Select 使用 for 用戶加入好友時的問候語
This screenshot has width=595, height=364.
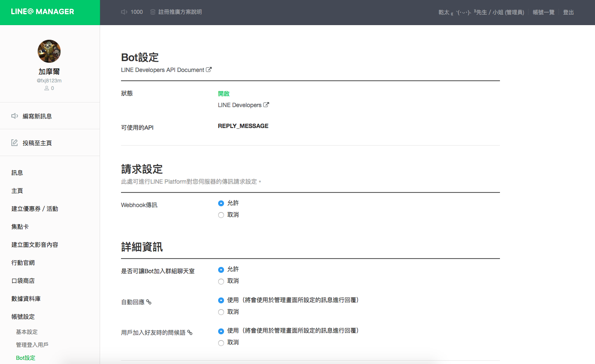coord(221,331)
